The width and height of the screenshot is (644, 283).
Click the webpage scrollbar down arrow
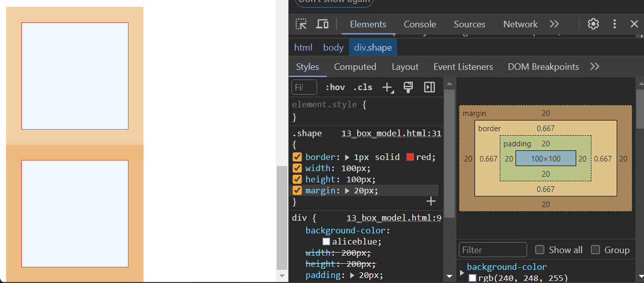pos(282,276)
